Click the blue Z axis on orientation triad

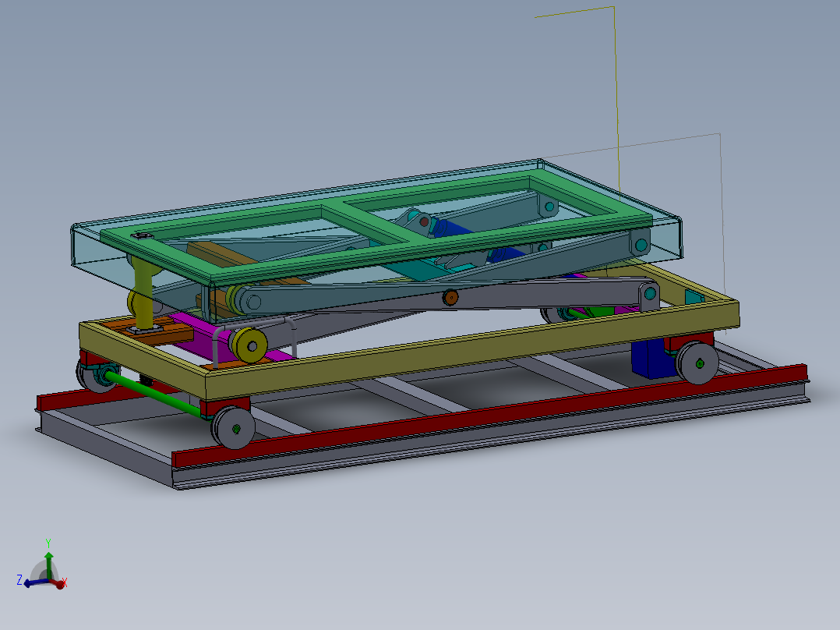(x=35, y=582)
